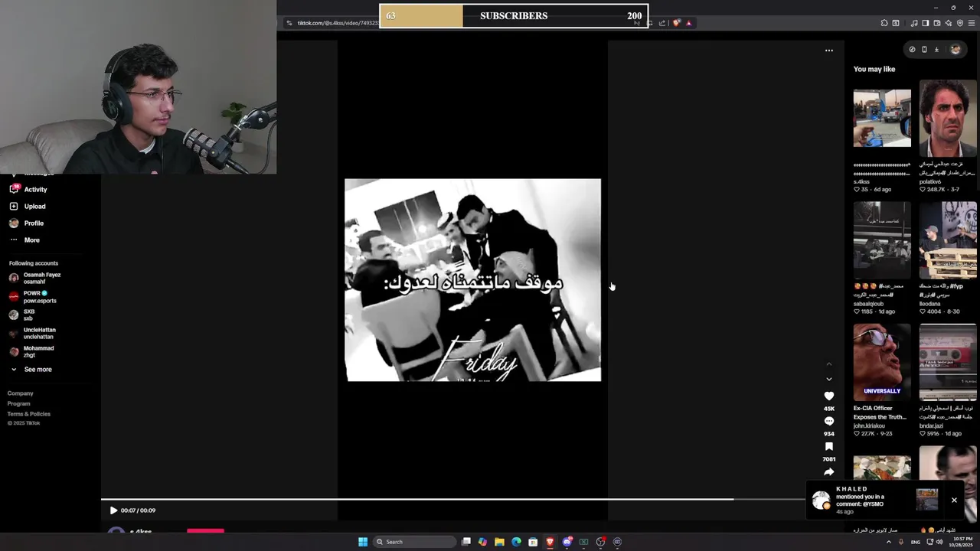Open the recommended video by s.4kss
Screen dimensions: 980x551
(x=882, y=118)
